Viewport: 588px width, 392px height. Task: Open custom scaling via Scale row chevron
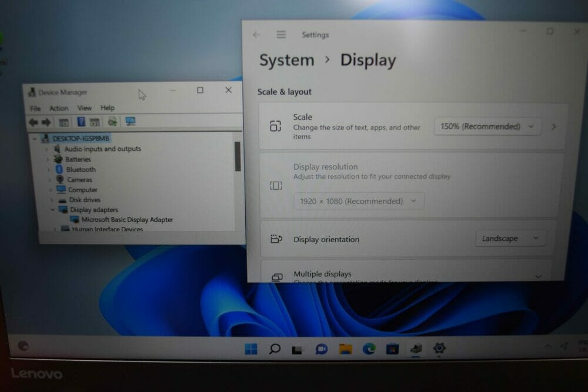click(x=553, y=127)
